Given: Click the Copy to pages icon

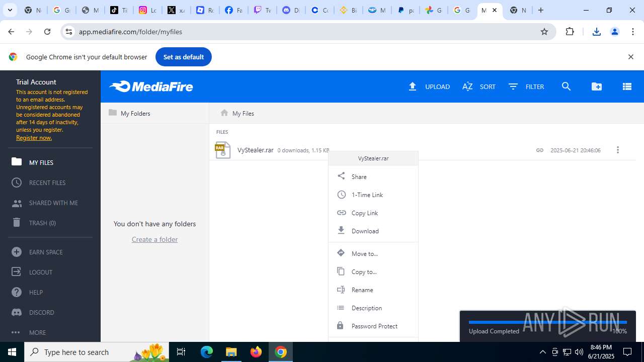Looking at the screenshot, I should (x=341, y=271).
